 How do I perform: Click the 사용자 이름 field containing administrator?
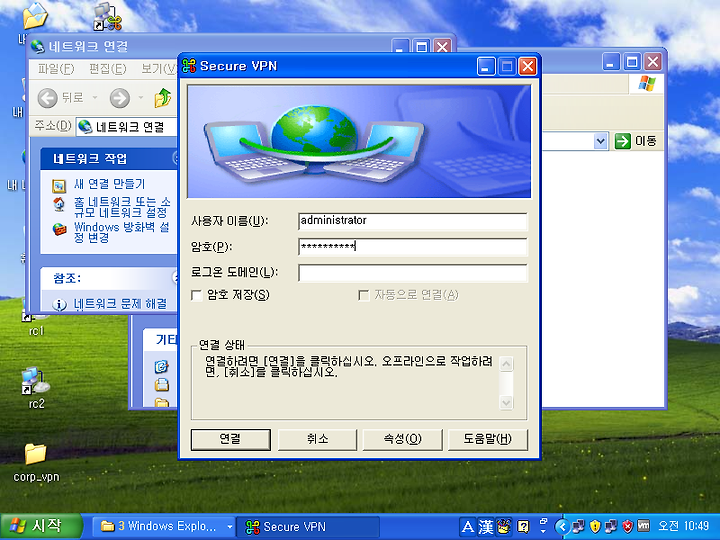point(413,221)
